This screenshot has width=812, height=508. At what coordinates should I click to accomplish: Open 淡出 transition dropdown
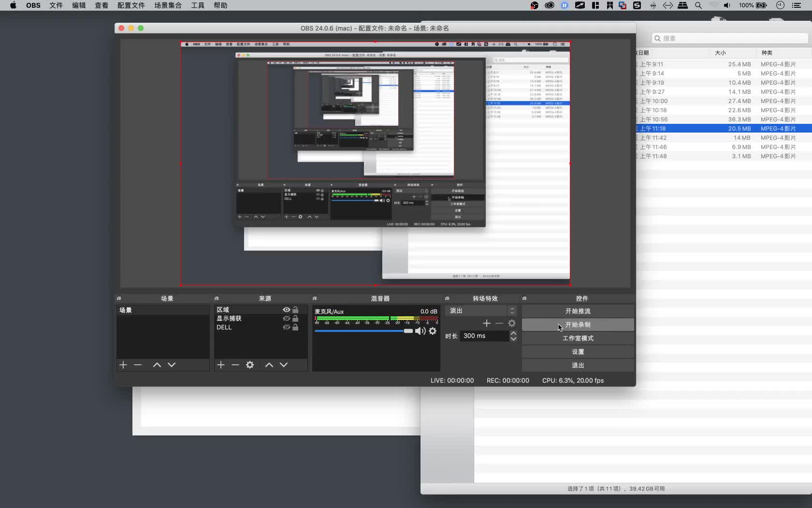[x=481, y=311]
